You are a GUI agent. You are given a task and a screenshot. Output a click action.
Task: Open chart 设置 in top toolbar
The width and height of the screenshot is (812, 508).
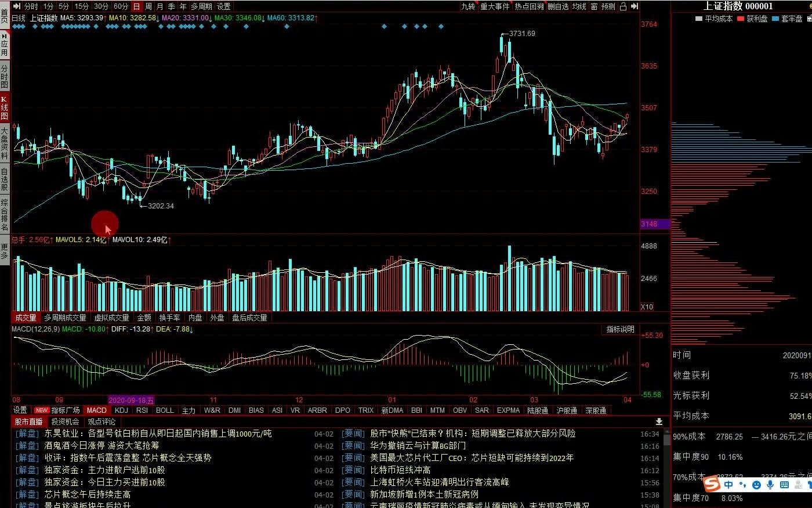point(224,6)
